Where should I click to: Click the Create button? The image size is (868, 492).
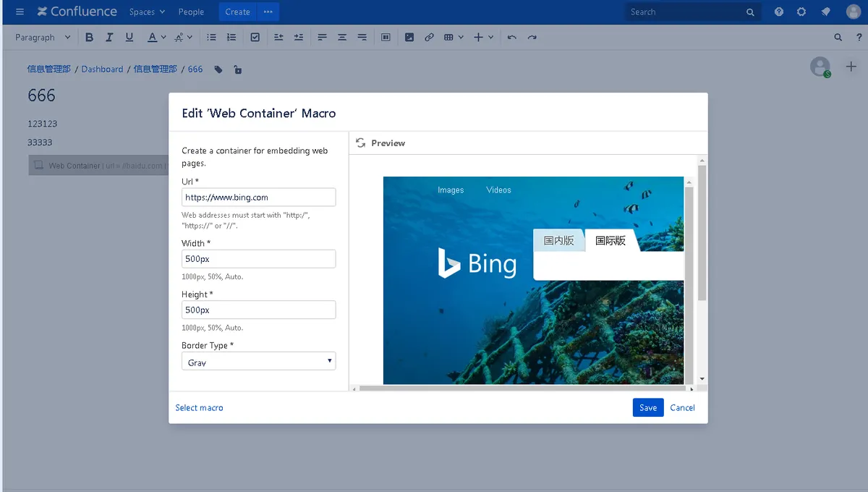pos(237,12)
